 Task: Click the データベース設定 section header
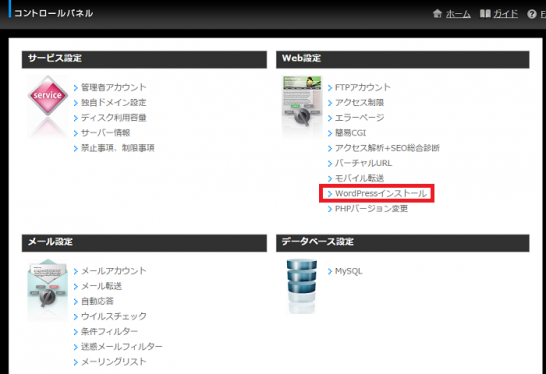pyautogui.click(x=403, y=243)
